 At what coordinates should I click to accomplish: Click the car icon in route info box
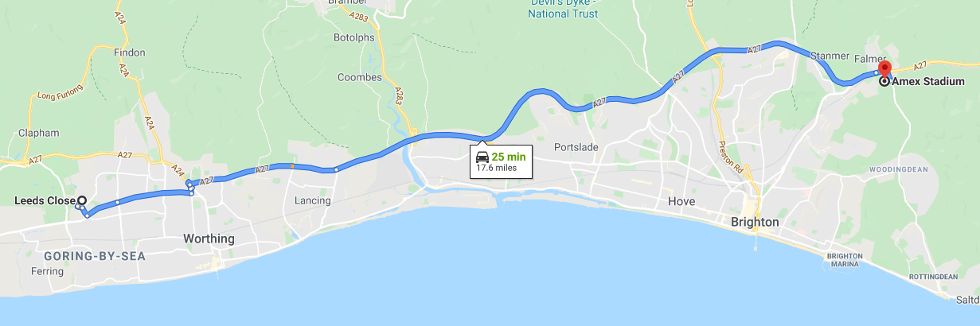[482, 157]
